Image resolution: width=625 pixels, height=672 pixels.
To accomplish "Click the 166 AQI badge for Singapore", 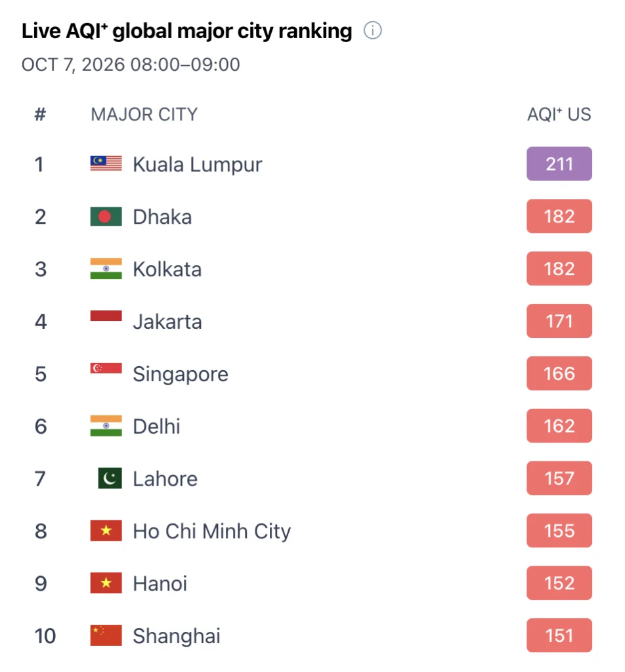I will [559, 373].
